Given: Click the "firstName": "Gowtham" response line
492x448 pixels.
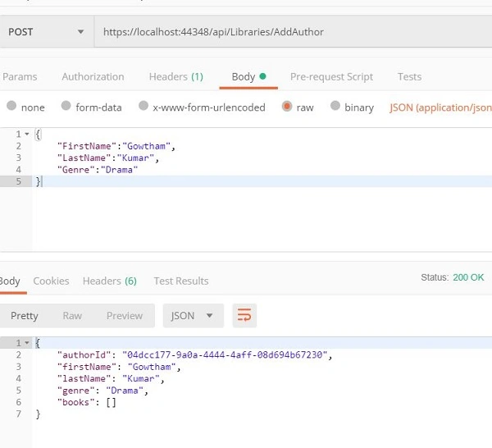Looking at the screenshot, I should click(119, 367).
